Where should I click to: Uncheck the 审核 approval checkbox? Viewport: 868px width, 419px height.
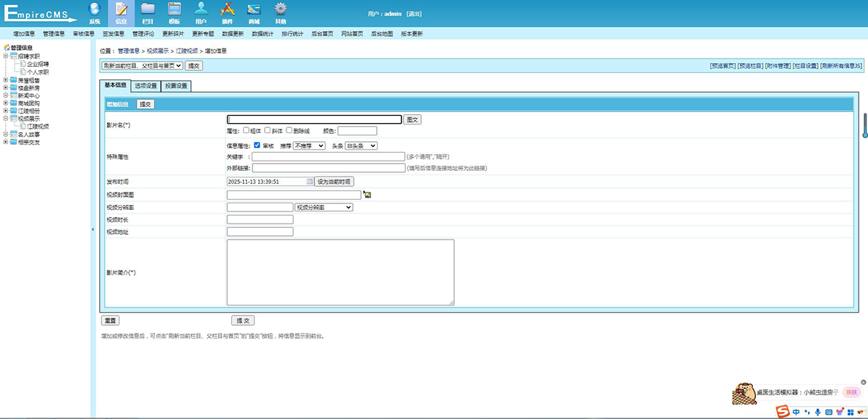click(257, 145)
